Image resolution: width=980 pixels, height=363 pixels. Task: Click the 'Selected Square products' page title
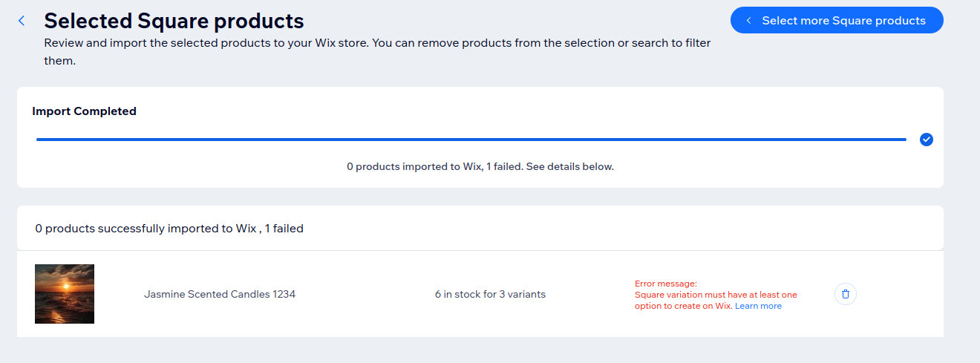point(174,21)
